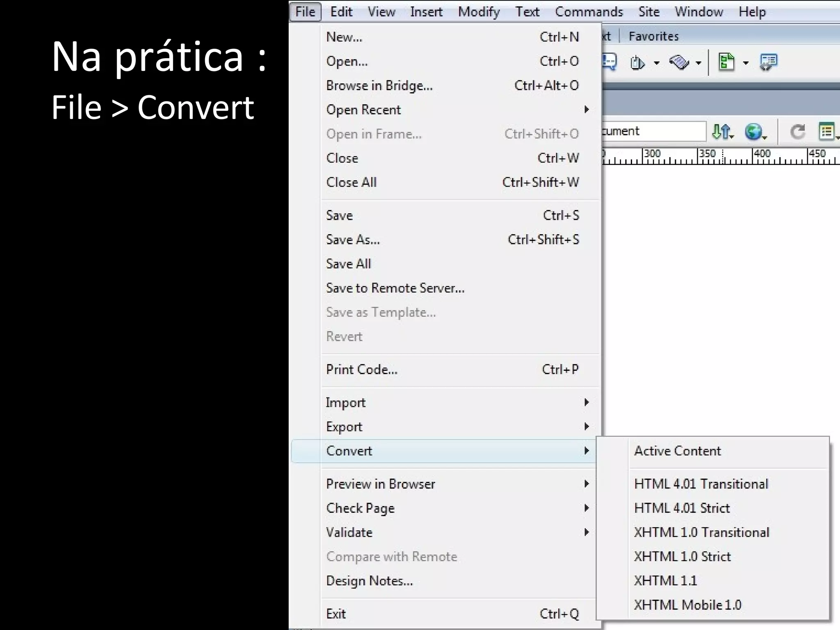840x630 pixels.
Task: Open dropdown arrow beside Templates icon
Action: click(746, 63)
